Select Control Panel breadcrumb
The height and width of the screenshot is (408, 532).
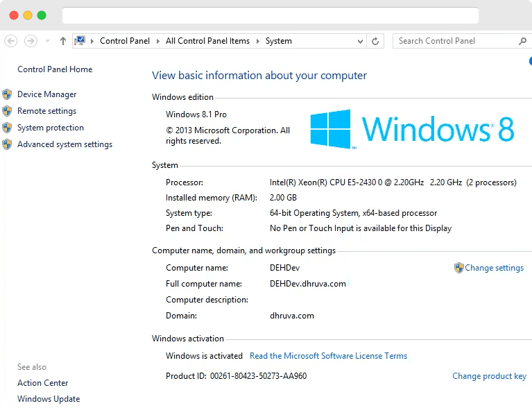(x=125, y=41)
